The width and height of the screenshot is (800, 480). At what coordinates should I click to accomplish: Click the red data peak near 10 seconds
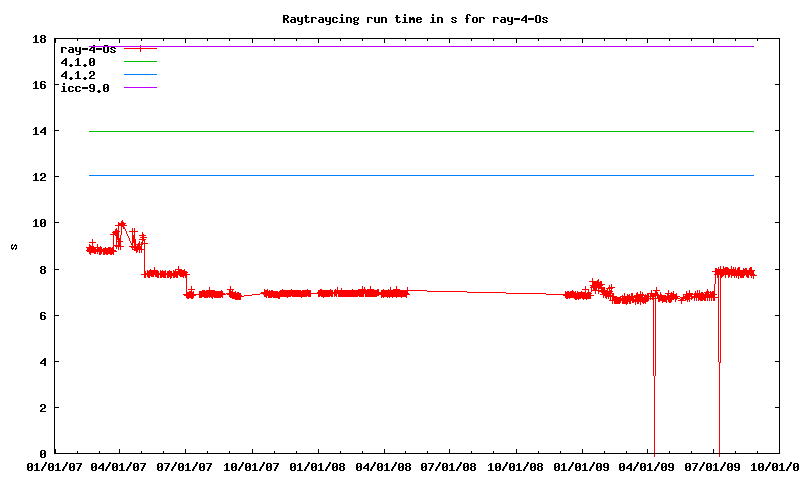point(121,224)
